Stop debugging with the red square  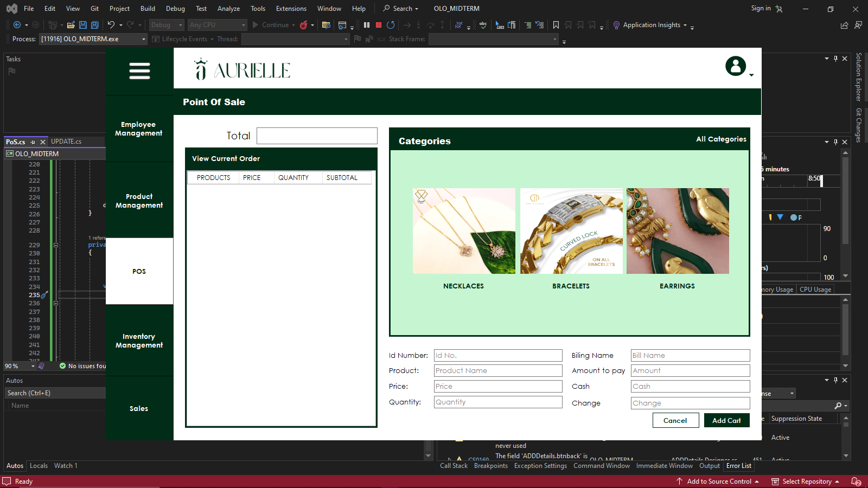coord(379,25)
